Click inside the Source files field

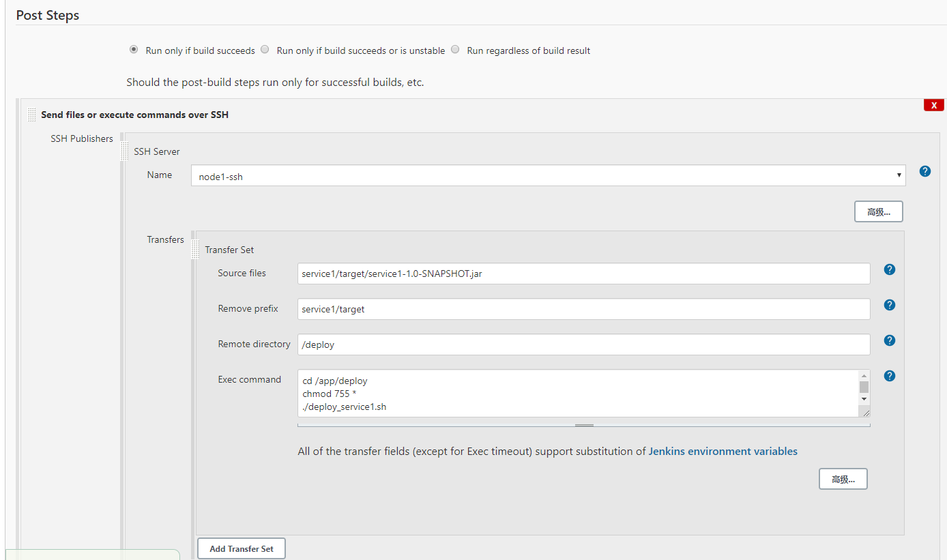(x=583, y=274)
